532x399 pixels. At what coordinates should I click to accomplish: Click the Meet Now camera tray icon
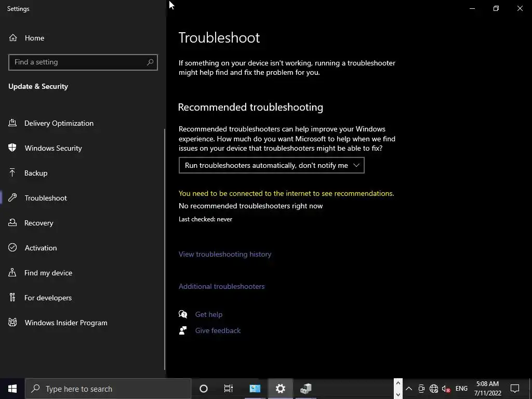tap(421, 389)
